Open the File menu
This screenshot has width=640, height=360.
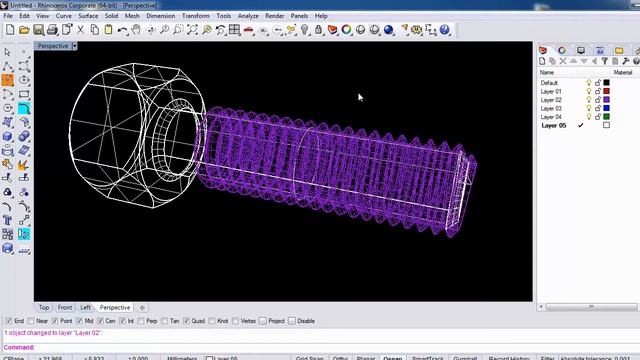(x=8, y=16)
